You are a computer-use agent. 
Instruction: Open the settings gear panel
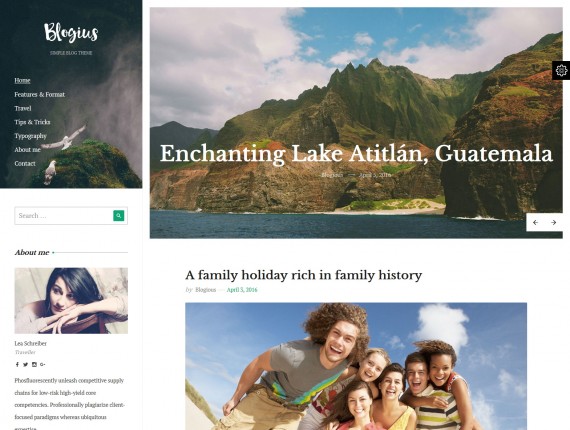561,70
